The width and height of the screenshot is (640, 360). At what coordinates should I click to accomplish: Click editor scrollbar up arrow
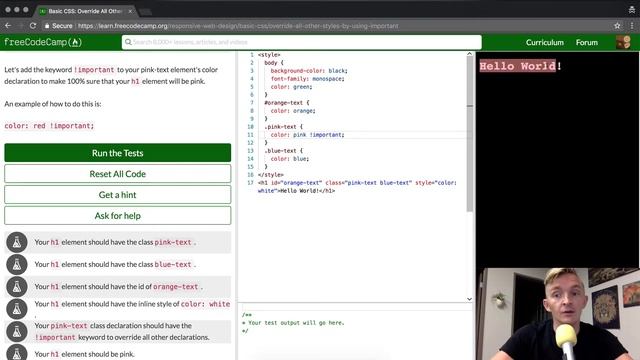[469, 54]
